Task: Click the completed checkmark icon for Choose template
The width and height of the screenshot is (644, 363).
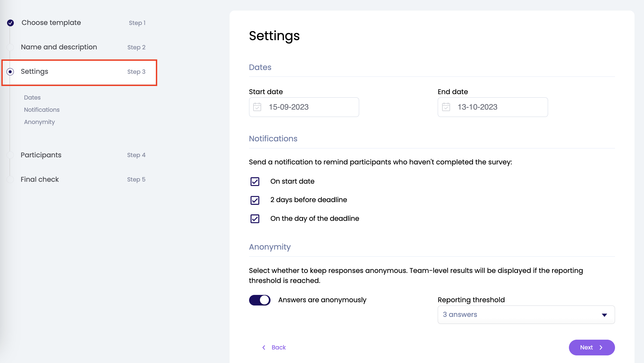Action: [x=11, y=23]
